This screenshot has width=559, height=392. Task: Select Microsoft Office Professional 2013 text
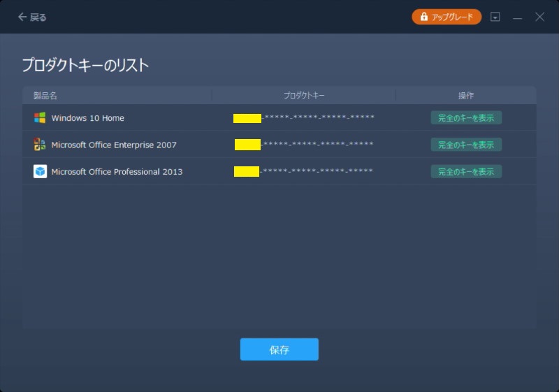(117, 172)
